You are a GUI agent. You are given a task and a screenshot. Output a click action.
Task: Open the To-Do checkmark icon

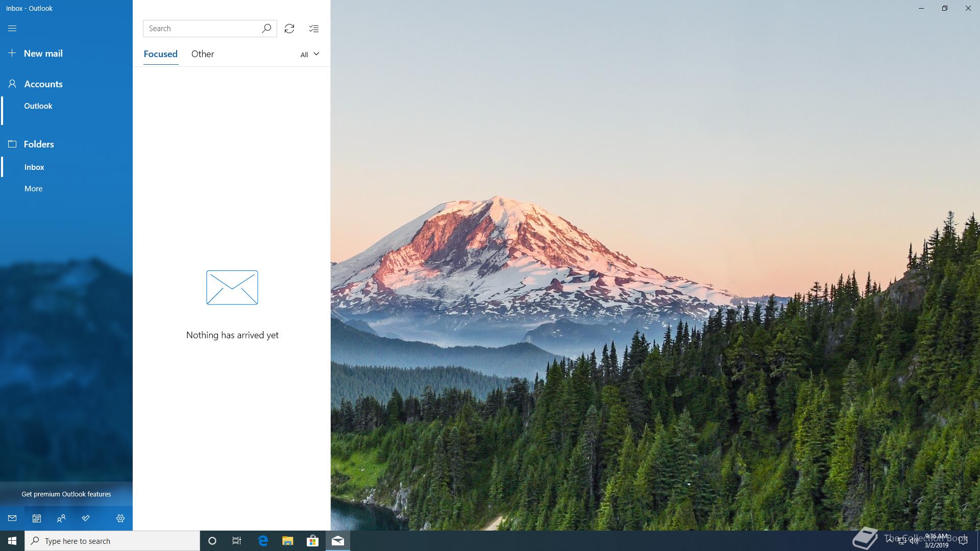[x=86, y=518]
